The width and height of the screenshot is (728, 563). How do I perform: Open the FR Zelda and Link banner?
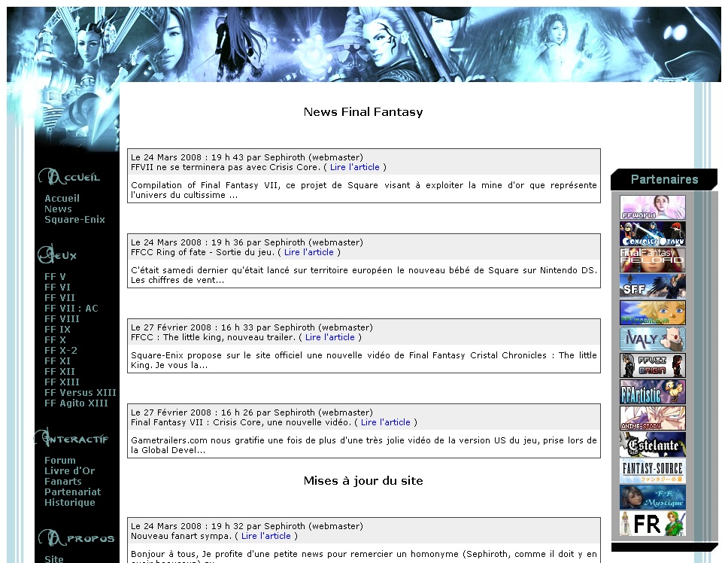(x=652, y=524)
